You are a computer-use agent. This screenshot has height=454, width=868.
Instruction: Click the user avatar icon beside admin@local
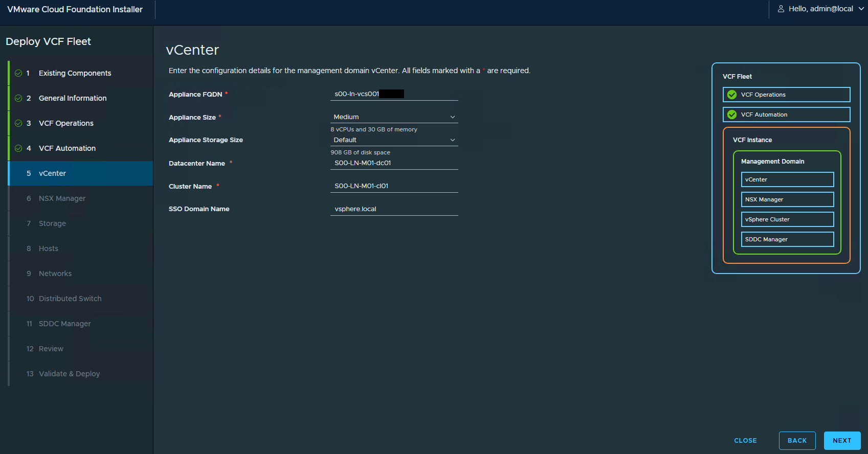(781, 9)
